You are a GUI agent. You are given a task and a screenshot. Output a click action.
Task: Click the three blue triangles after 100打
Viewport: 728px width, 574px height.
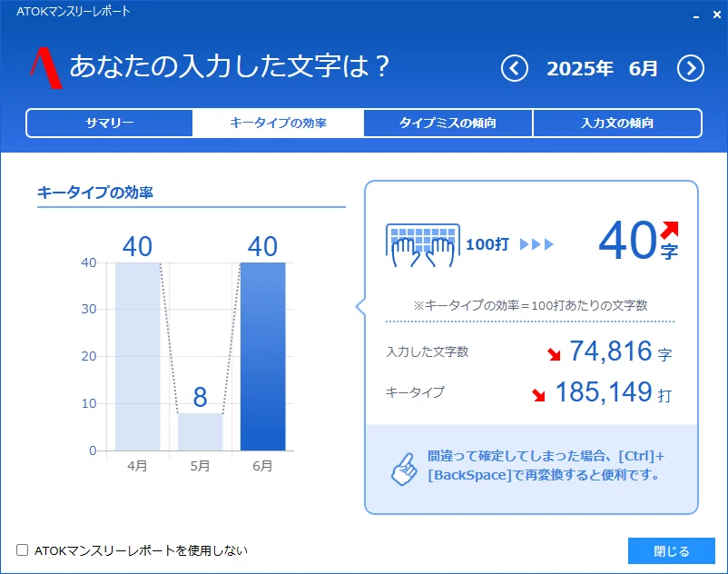tap(536, 244)
